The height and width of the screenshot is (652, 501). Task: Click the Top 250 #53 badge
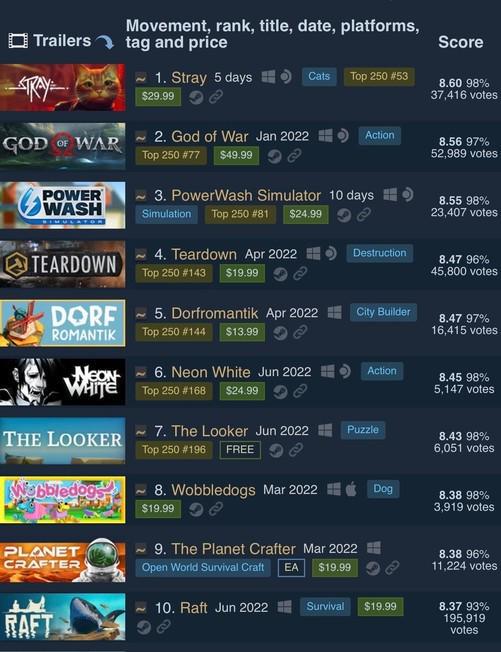click(x=379, y=77)
